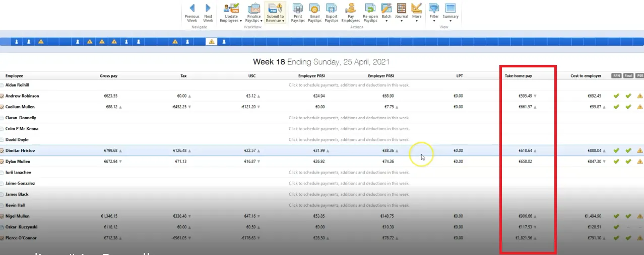Open the Filter dropdown
The width and height of the screenshot is (644, 255).
[x=434, y=13]
